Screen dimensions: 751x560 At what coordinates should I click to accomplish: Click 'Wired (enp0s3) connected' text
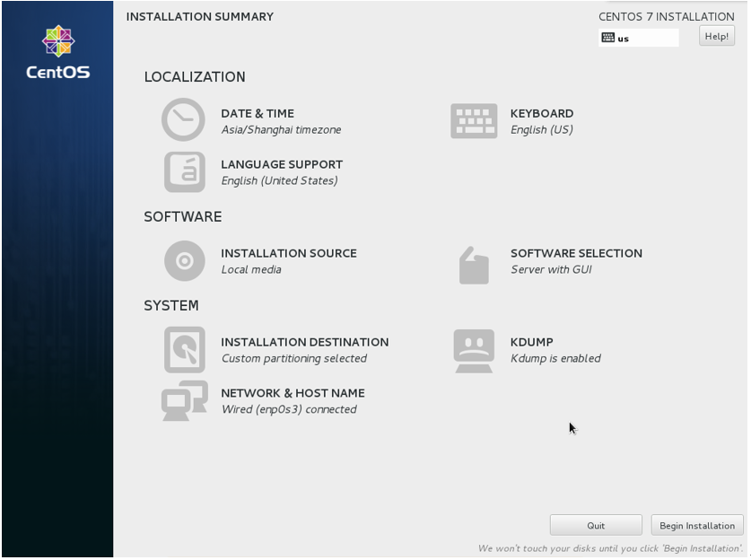click(289, 409)
